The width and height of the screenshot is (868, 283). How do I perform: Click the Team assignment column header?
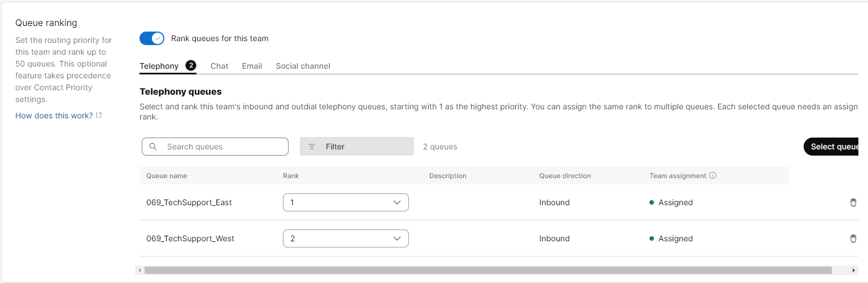pyautogui.click(x=678, y=176)
